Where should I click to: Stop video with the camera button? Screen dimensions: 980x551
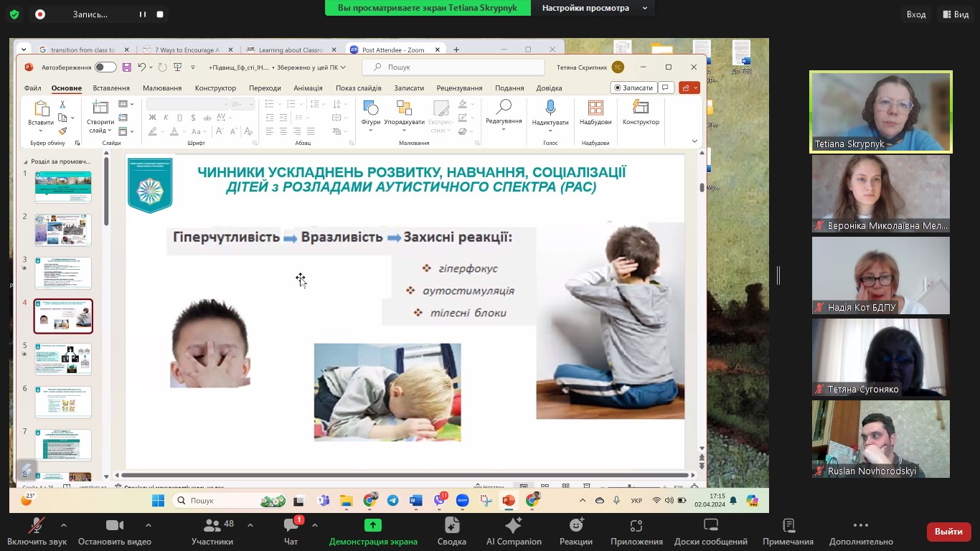tap(115, 532)
